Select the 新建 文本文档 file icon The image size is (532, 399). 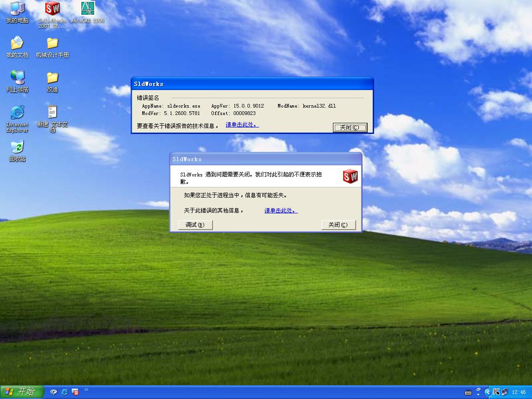tap(52, 119)
